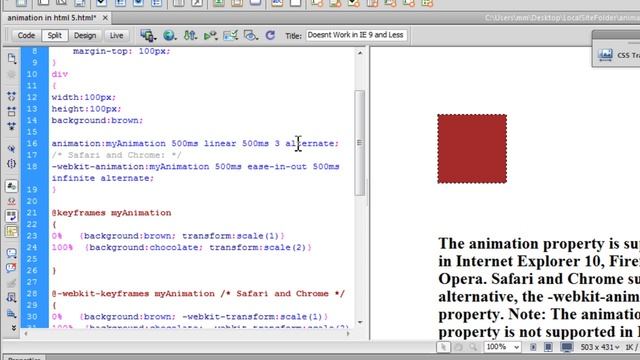Click code pane vertical scrollbar thumb
The height and width of the screenshot is (360, 640).
pos(360,143)
